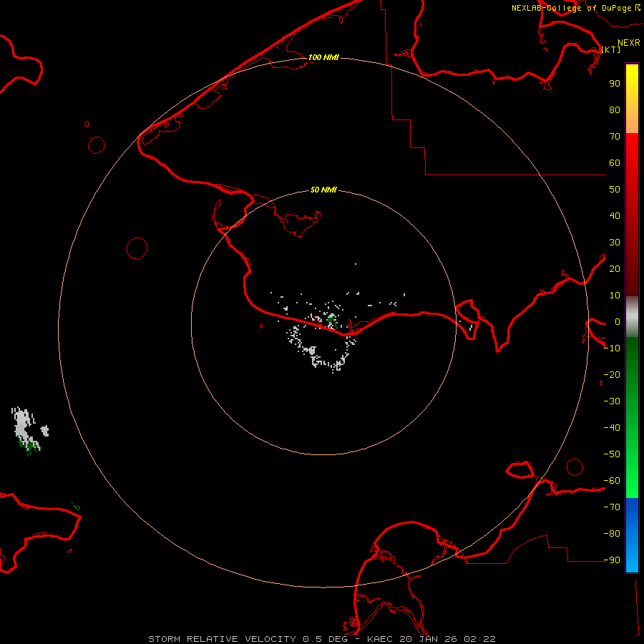Click the "100 NMI" range ring label
The width and height of the screenshot is (644, 644).
click(x=323, y=57)
